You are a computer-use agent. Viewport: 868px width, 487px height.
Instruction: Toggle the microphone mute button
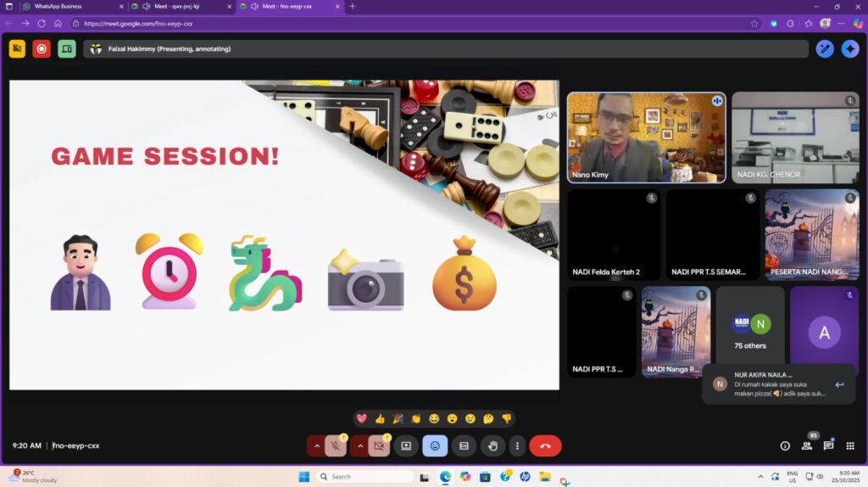(x=337, y=445)
